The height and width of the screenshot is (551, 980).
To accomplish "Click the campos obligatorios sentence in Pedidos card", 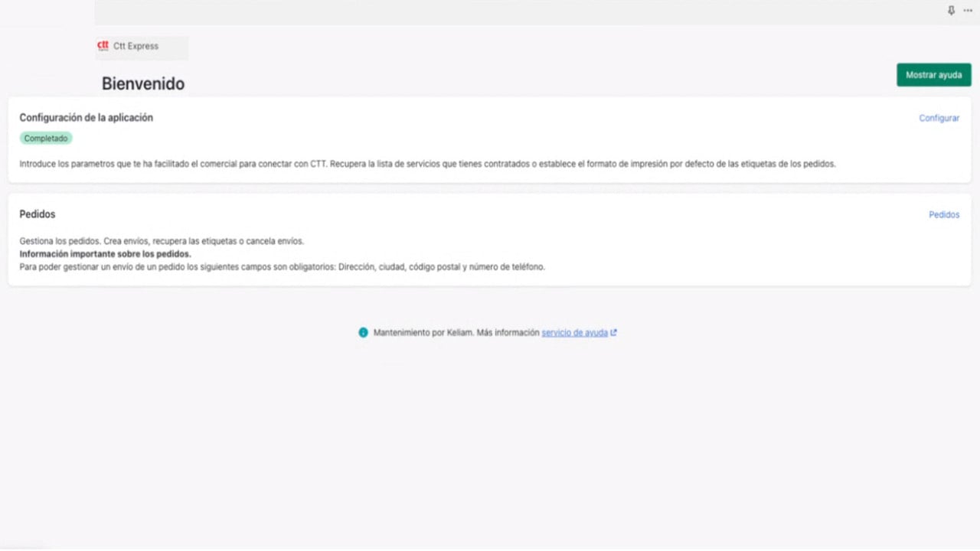I will [x=283, y=267].
